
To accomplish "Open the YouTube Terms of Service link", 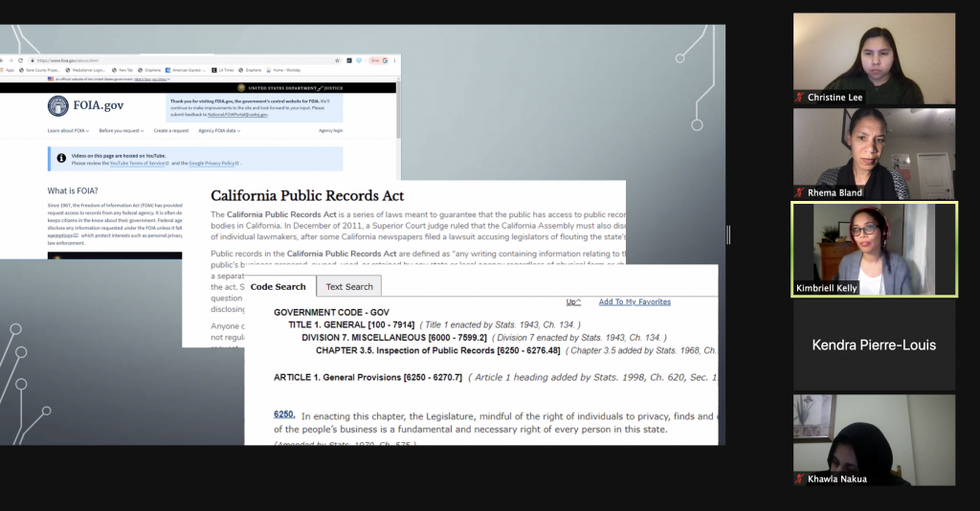I will coord(139,163).
